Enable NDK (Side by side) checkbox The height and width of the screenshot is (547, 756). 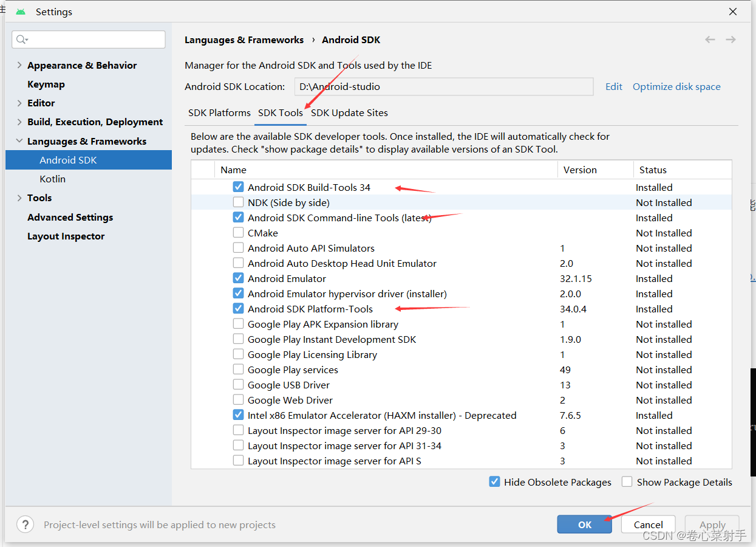coord(238,202)
